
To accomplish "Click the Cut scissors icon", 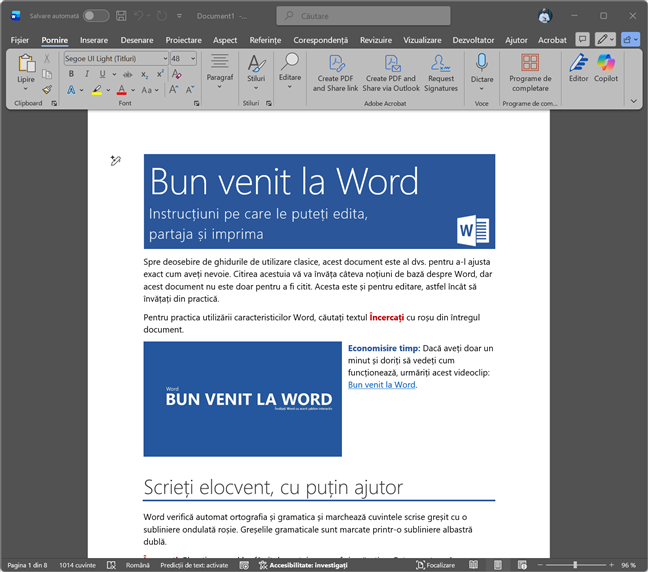I will tap(47, 58).
